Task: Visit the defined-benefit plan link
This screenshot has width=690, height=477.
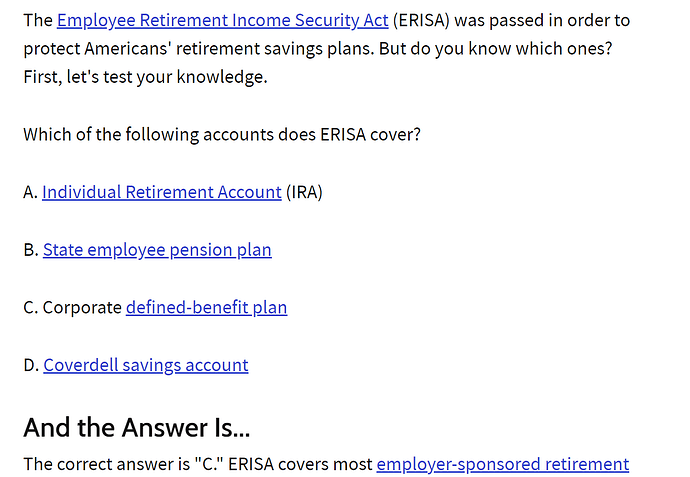Action: coord(206,308)
